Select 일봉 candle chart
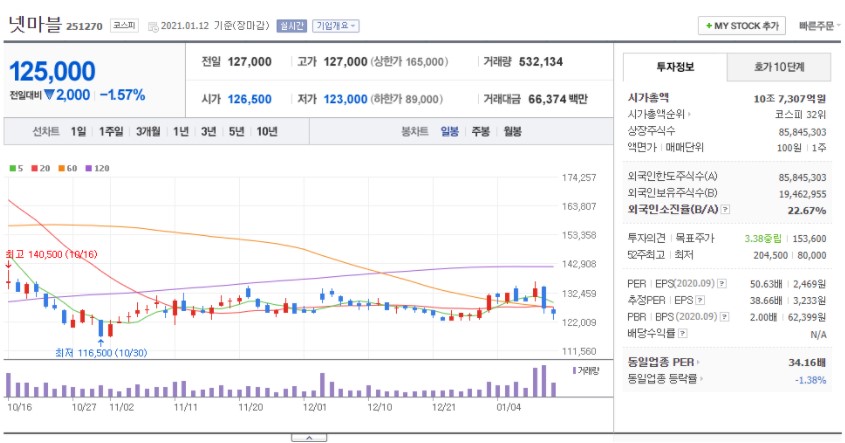The width and height of the screenshot is (845, 443). click(x=449, y=131)
